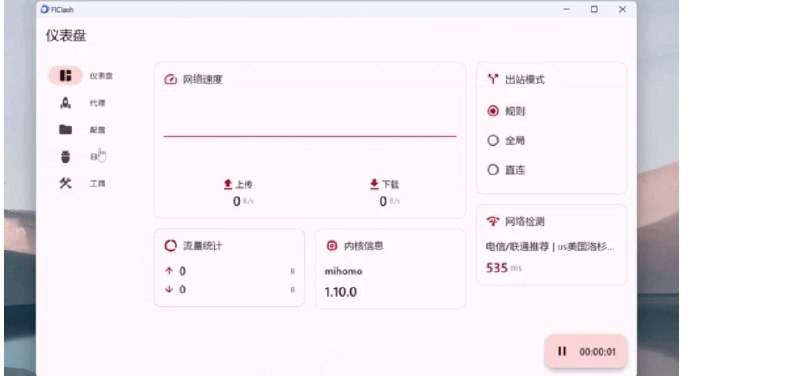Click the 流量统计 donut chart icon
Screen dimensions: 800x376
point(170,245)
